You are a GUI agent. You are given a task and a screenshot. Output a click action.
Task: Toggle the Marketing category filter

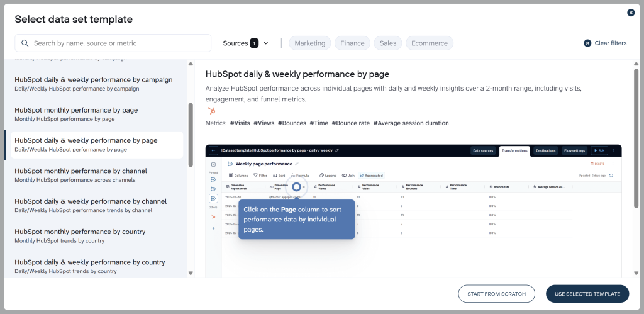coord(309,43)
